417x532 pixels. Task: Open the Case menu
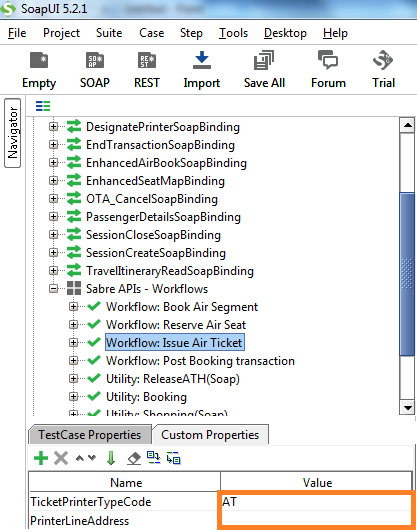point(151,33)
